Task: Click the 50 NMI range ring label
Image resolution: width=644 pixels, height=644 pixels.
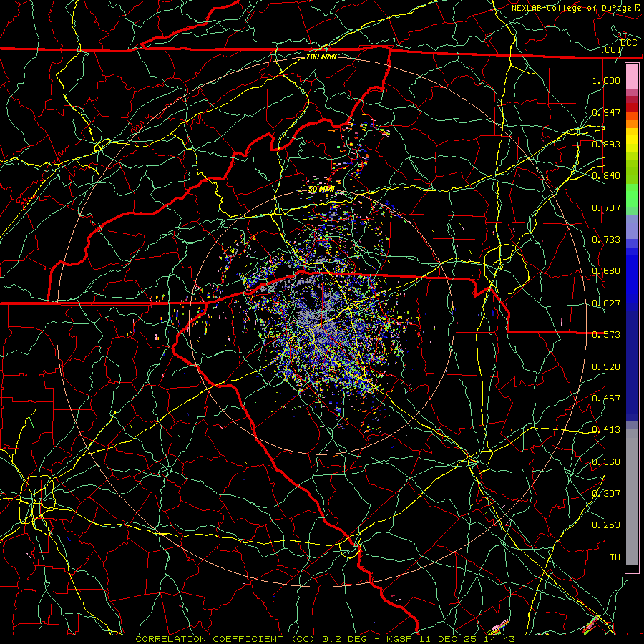Action: (321, 190)
